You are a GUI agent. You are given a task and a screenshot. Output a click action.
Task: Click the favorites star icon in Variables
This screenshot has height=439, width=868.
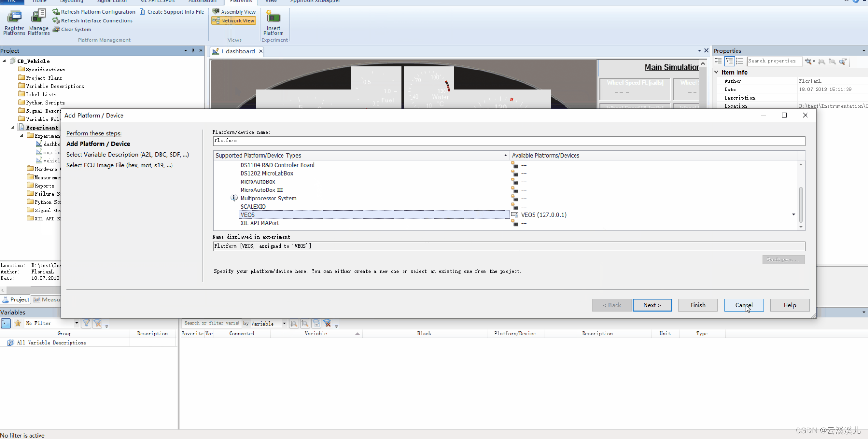[x=18, y=323]
